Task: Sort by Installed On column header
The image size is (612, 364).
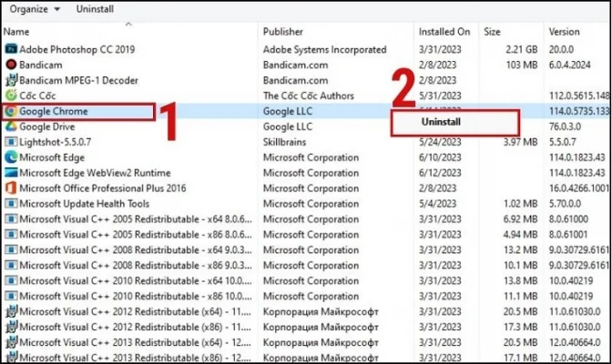Action: tap(446, 32)
